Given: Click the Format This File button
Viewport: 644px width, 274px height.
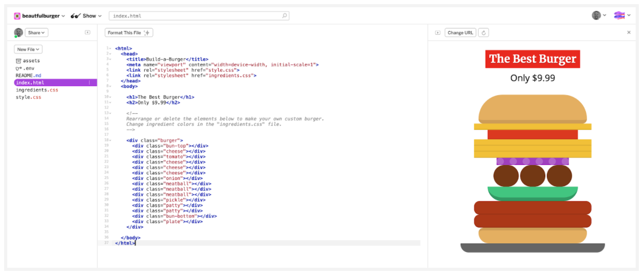Looking at the screenshot, I should pyautogui.click(x=129, y=33).
